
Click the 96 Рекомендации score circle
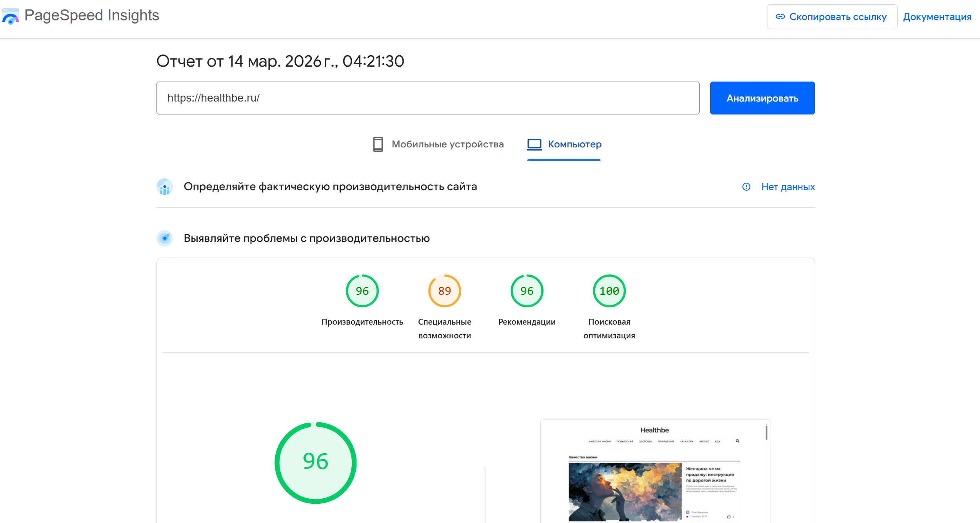526,291
